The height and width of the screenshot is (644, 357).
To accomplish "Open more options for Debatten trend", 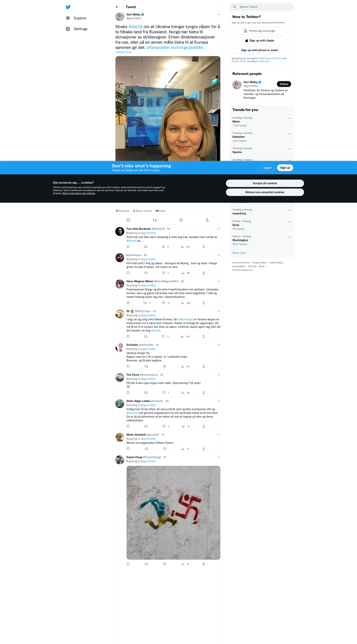I will coord(289,134).
